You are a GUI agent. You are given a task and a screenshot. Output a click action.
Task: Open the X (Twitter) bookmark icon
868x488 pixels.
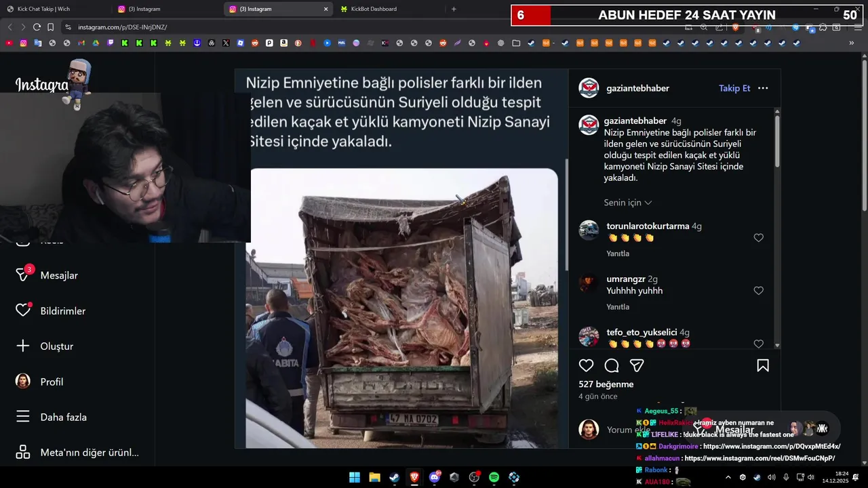(x=226, y=43)
